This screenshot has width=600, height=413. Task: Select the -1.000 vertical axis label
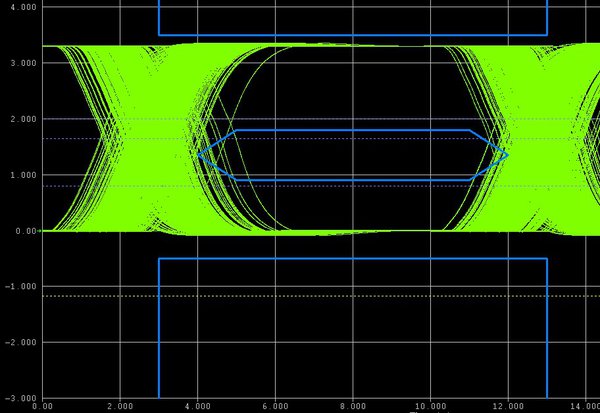point(21,287)
